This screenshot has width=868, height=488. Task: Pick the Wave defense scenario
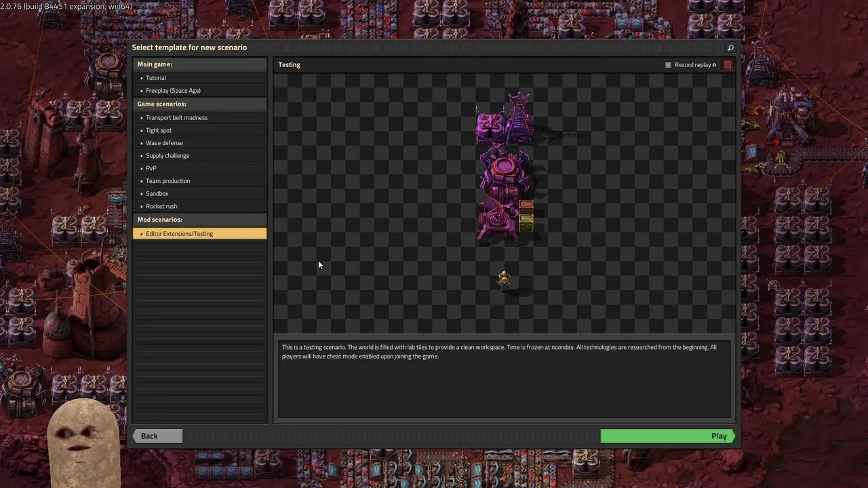200,143
